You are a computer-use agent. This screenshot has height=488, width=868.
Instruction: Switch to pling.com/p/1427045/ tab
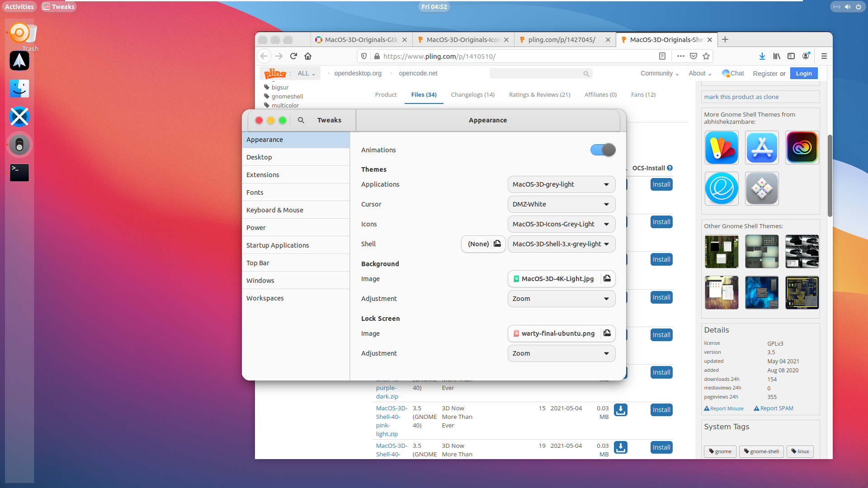pos(565,40)
